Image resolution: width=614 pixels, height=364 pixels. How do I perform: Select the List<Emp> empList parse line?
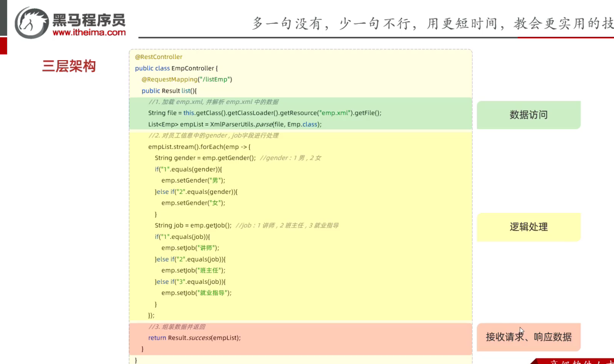pos(235,125)
